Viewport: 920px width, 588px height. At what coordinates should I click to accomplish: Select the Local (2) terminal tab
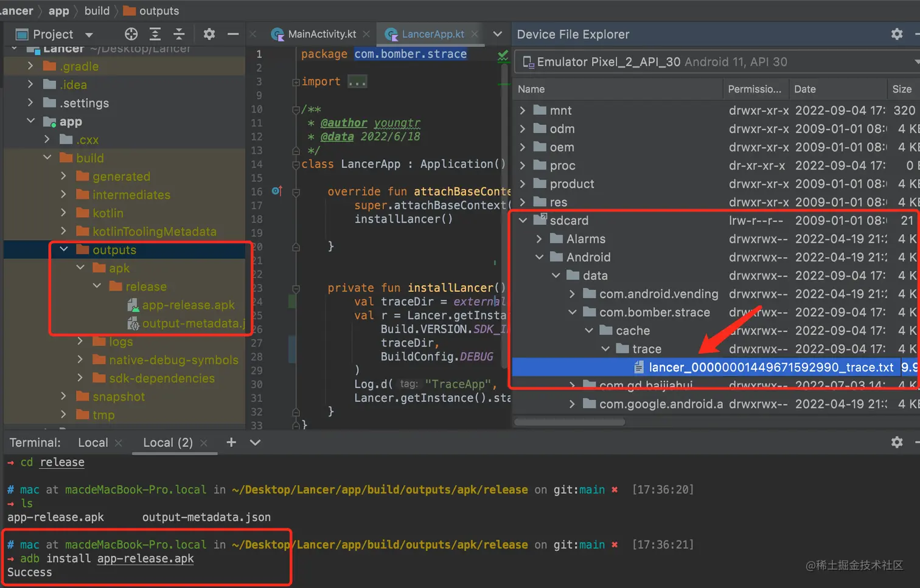168,443
